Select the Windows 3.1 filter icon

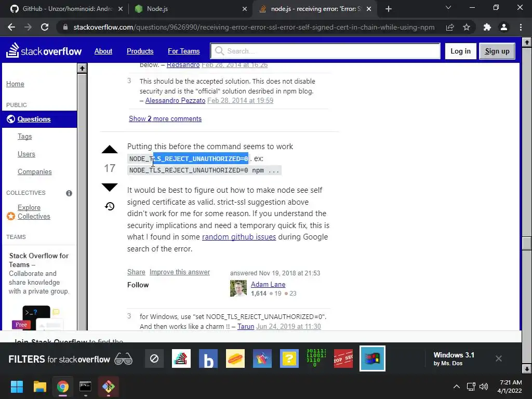372,358
